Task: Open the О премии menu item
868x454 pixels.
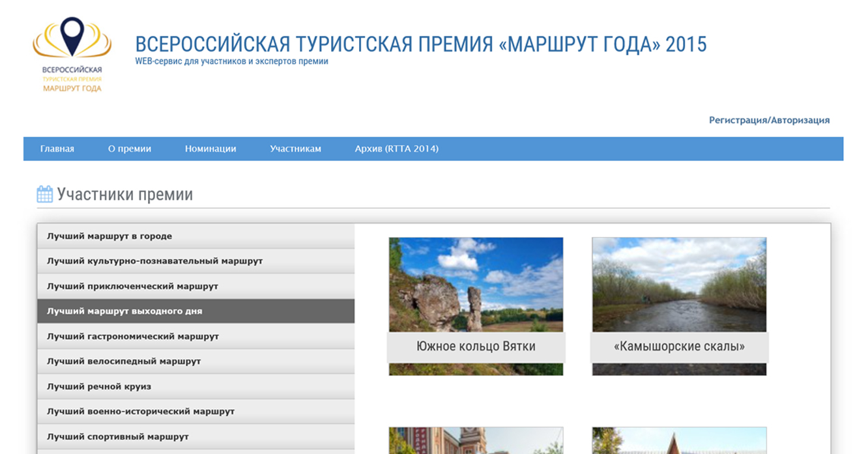Action: pos(130,149)
